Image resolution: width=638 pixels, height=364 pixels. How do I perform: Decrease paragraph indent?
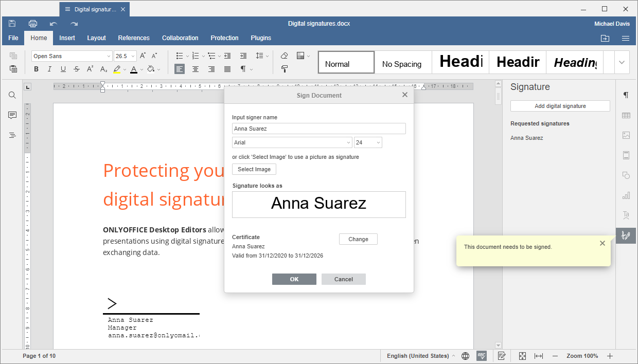(x=227, y=56)
